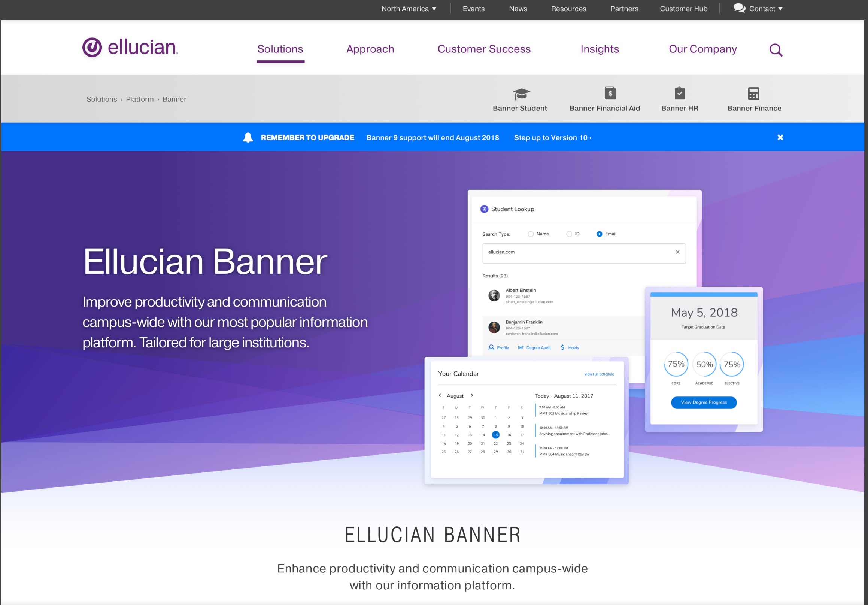Click the 50% ACADEMIC progress circle
The height and width of the screenshot is (605, 868).
pyautogui.click(x=704, y=364)
